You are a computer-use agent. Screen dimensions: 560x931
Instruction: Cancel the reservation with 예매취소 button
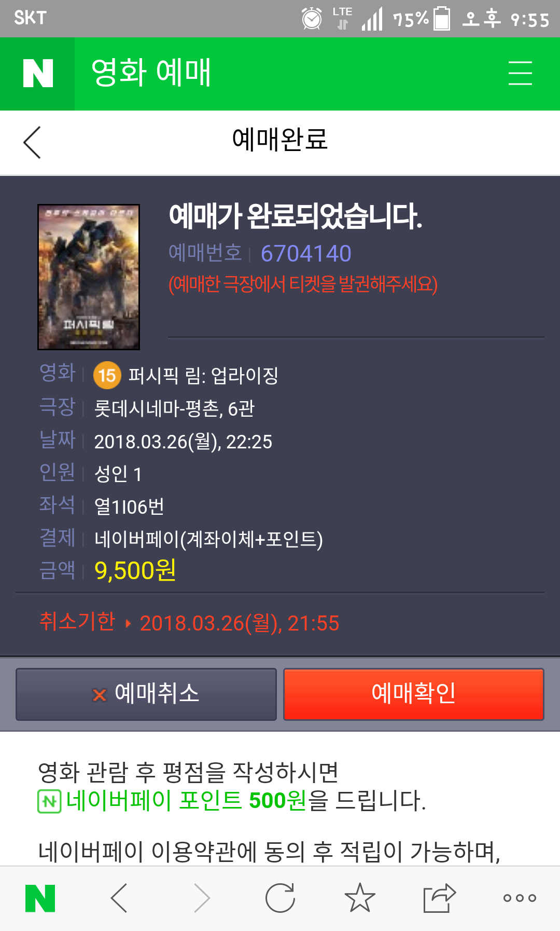146,694
